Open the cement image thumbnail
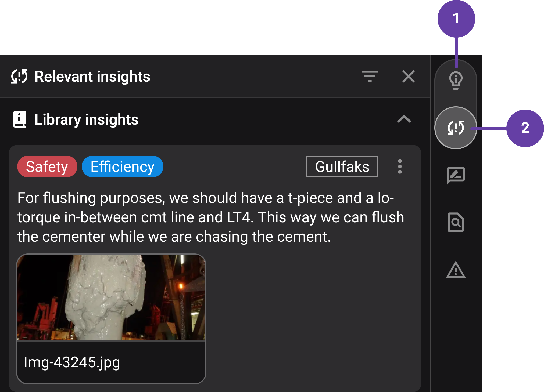The image size is (544, 392). (x=111, y=297)
